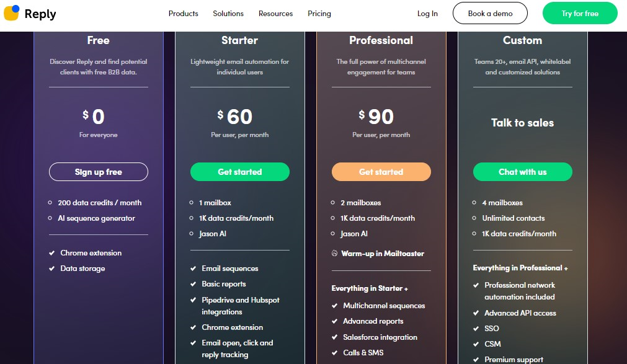Open the Products menu
627x364 pixels.
pyautogui.click(x=183, y=14)
